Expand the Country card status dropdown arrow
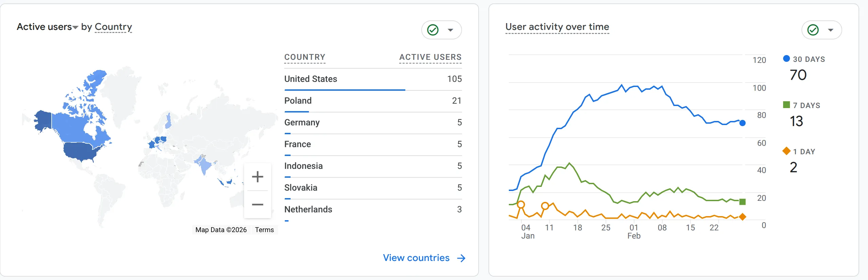Image resolution: width=868 pixels, height=280 pixels. (450, 30)
